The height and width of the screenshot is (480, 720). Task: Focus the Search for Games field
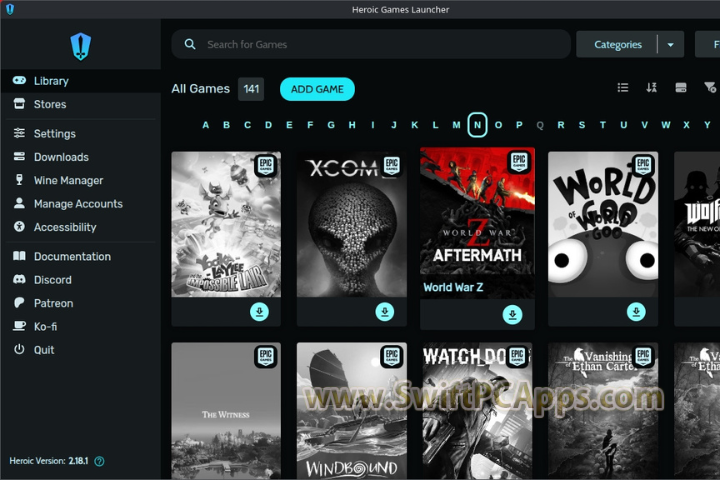pyautogui.click(x=371, y=44)
